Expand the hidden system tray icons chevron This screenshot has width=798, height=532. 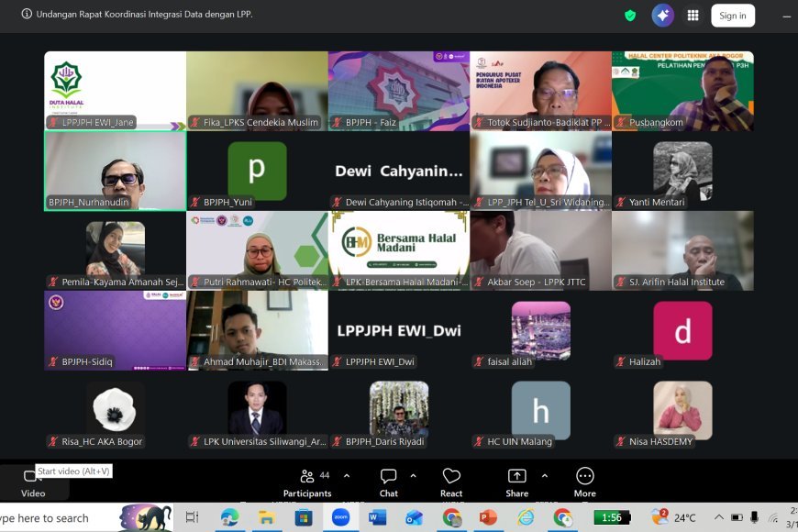click(718, 517)
